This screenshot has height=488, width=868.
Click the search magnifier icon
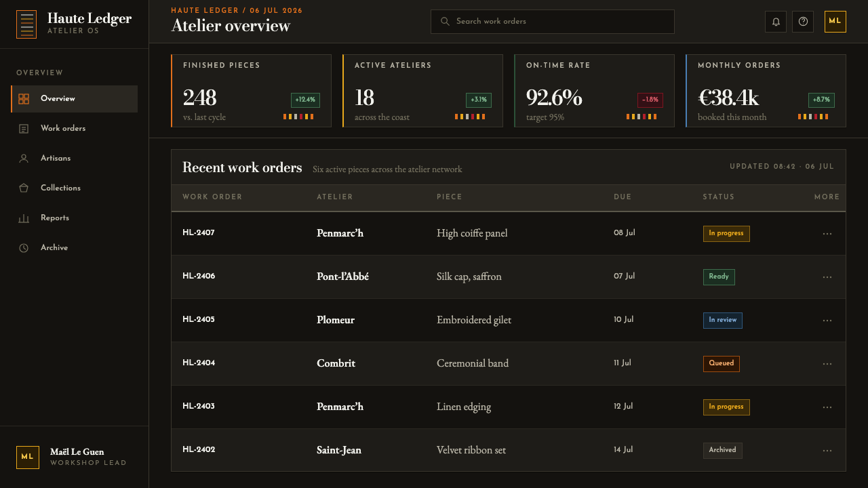445,22
